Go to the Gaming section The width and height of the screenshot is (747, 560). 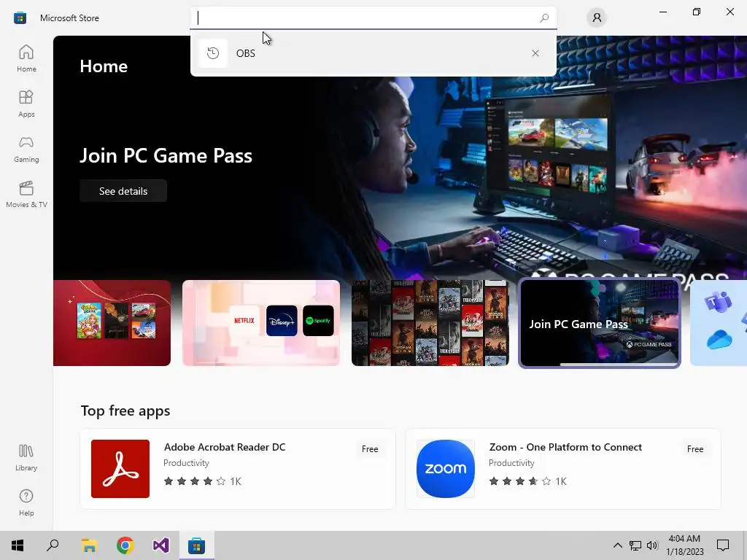click(x=26, y=149)
